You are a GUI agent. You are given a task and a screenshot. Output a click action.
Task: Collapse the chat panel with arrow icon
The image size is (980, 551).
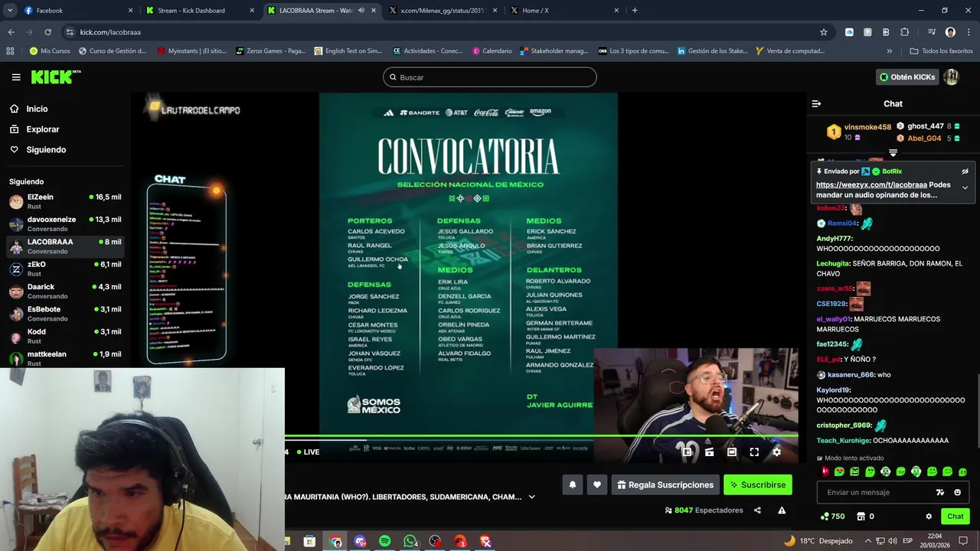coord(816,103)
